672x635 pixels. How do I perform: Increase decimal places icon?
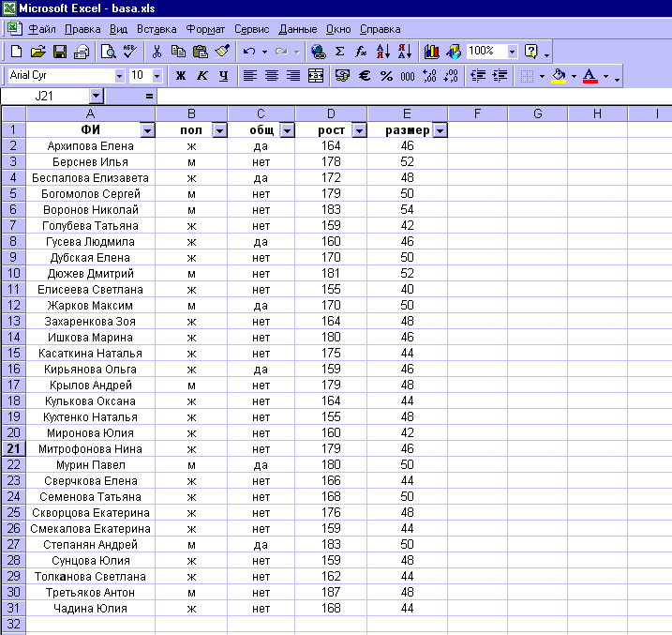pyautogui.click(x=429, y=76)
